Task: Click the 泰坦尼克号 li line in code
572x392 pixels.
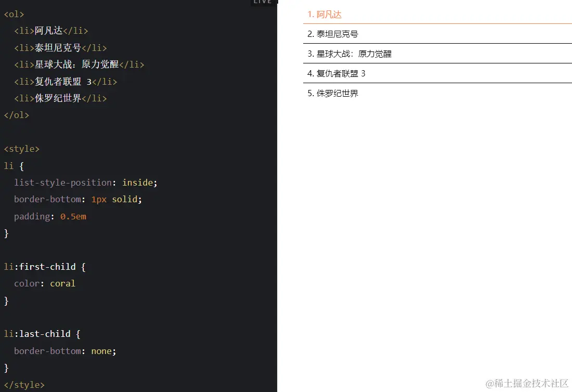Action: click(60, 48)
